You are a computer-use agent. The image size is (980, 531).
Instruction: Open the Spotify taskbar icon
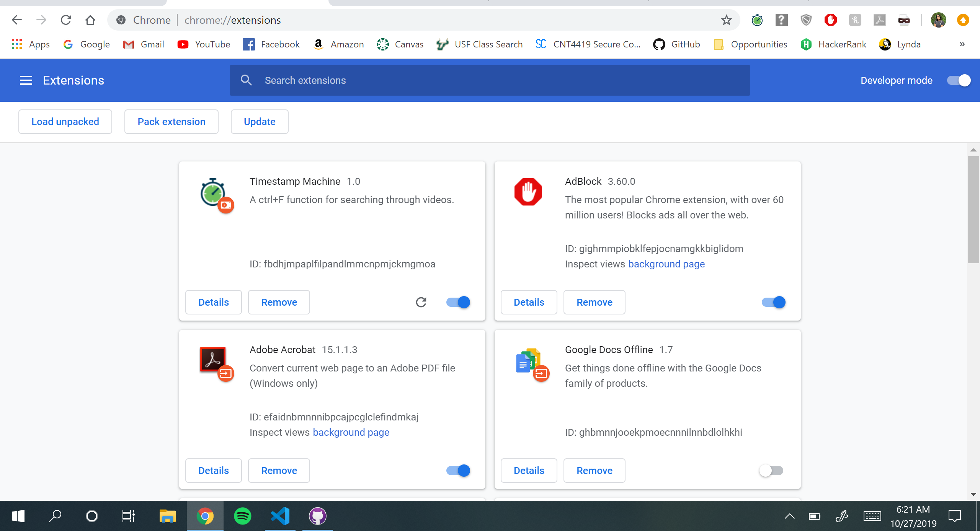click(x=243, y=516)
